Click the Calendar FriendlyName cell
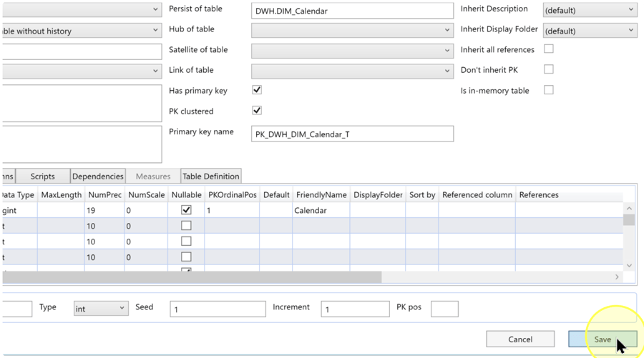This screenshot has height=358, width=644. [x=321, y=210]
